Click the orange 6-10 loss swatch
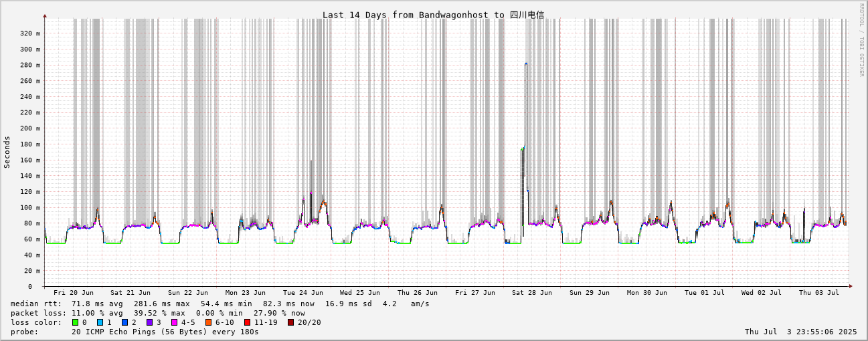The height and width of the screenshot is (341, 868). [x=208, y=322]
